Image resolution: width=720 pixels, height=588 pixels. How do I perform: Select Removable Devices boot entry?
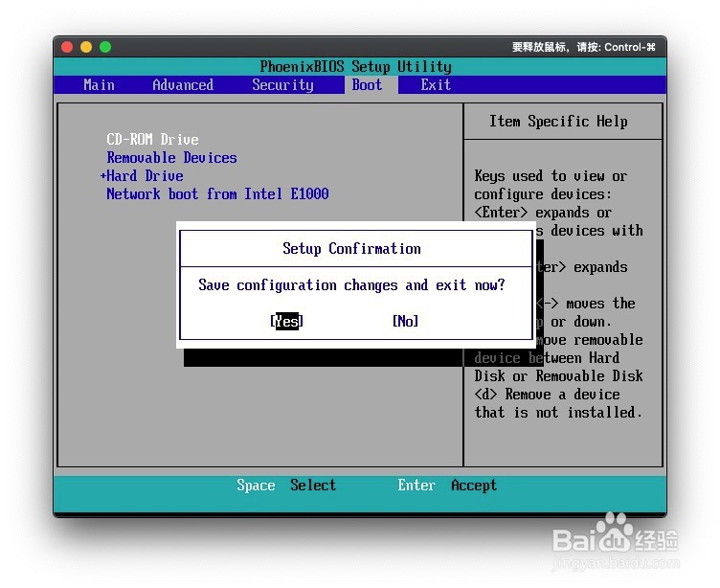171,158
